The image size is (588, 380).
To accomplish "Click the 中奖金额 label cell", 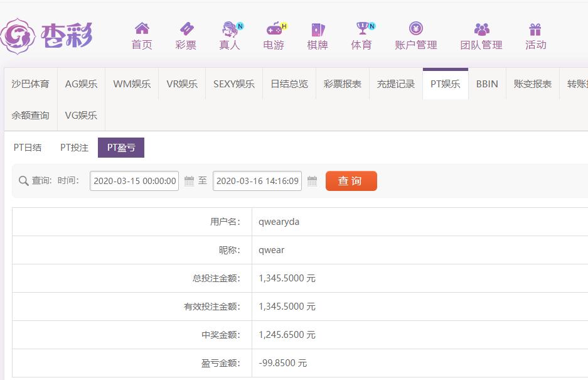I will [132, 335].
